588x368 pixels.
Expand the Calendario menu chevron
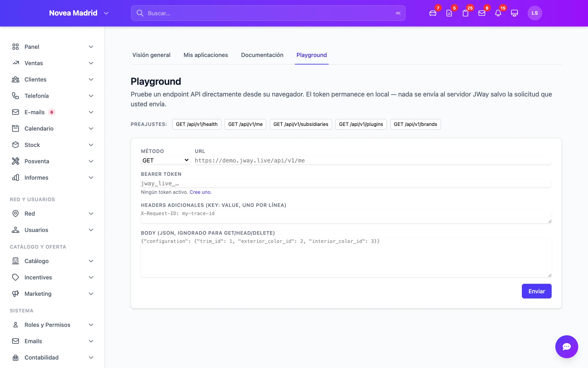point(91,128)
